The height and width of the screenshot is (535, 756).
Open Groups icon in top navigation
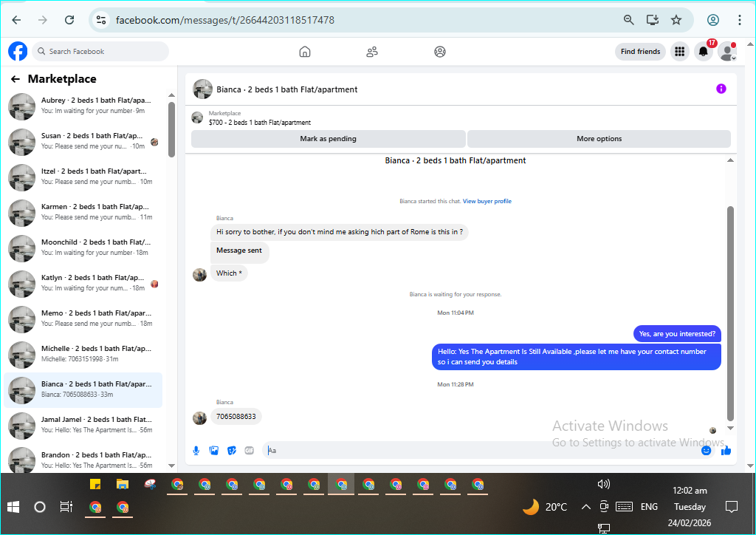pos(440,52)
